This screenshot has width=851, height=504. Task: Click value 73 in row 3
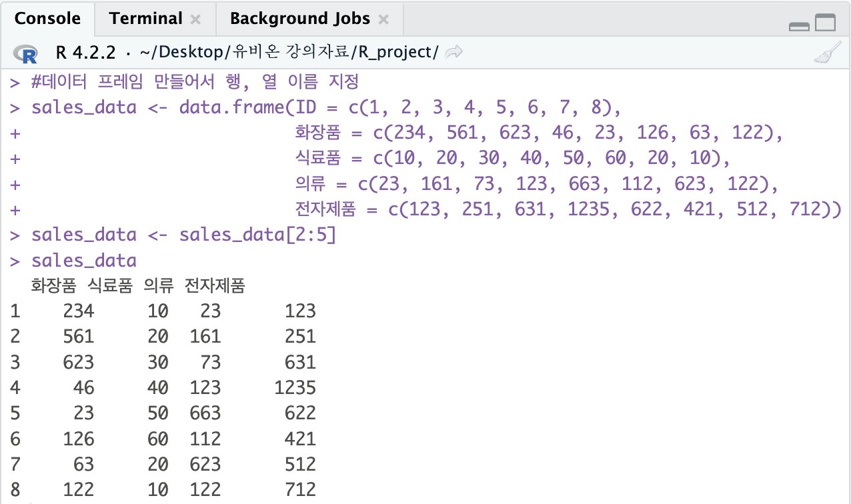(210, 361)
